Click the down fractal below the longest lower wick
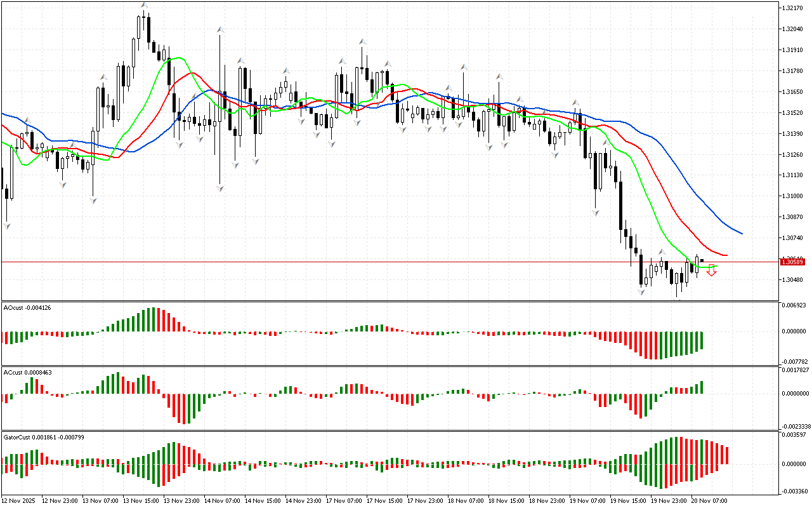The image size is (812, 508). [220, 189]
